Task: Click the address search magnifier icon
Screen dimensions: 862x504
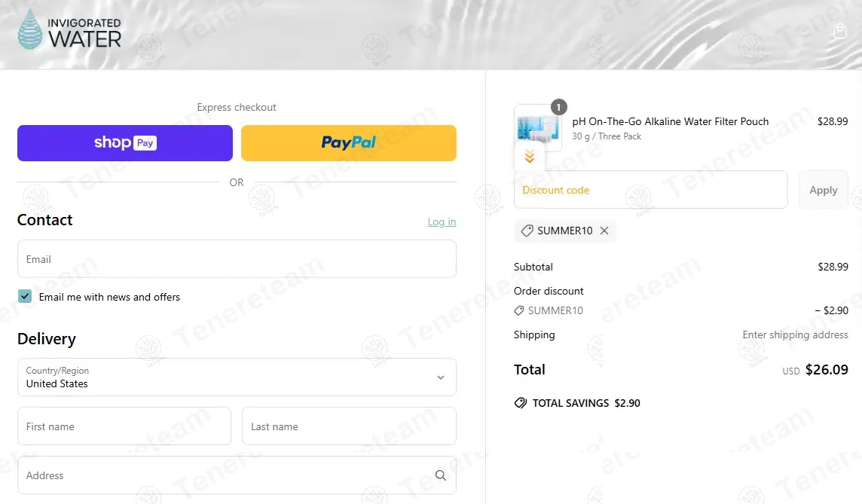Action: pyautogui.click(x=440, y=475)
